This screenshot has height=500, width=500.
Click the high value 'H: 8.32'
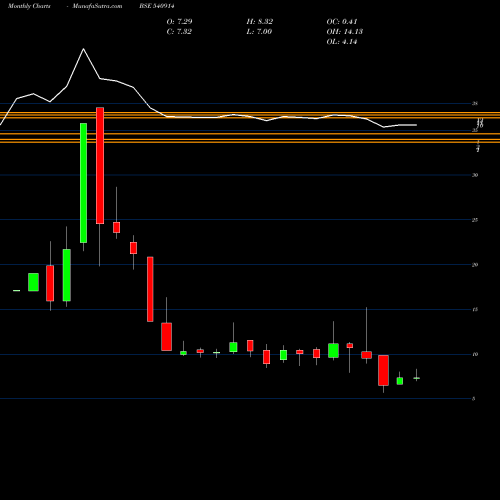tap(260, 22)
